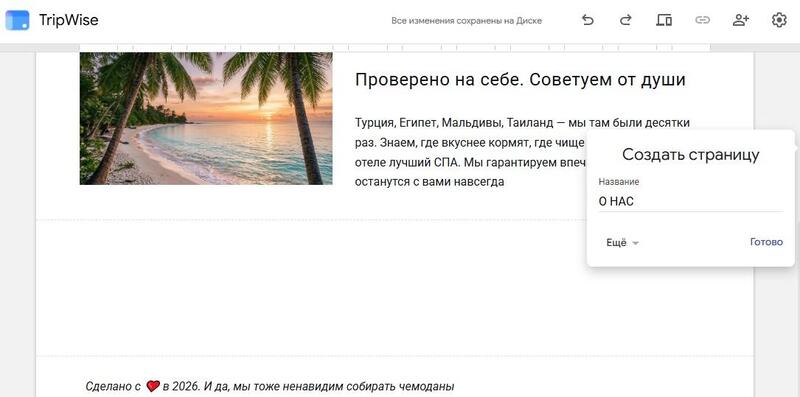This screenshot has height=397, width=800.
Task: Click the site title "TripWise"
Action: pos(69,20)
